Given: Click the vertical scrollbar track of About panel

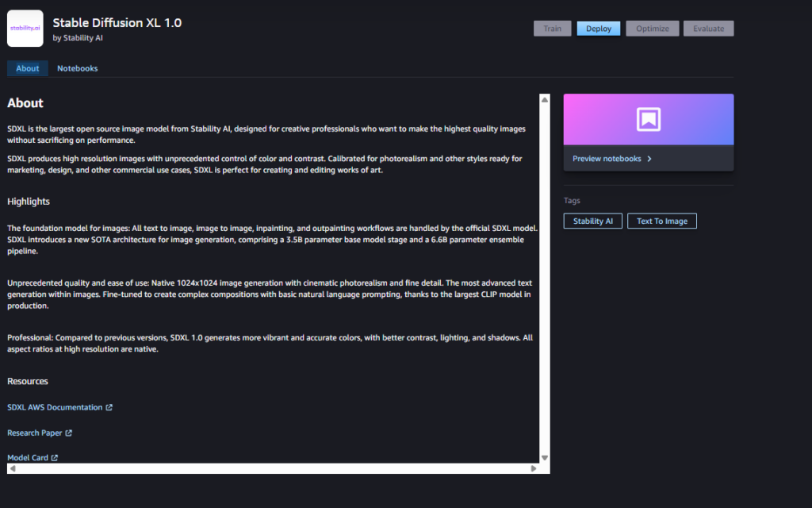Looking at the screenshot, I should pos(544,279).
